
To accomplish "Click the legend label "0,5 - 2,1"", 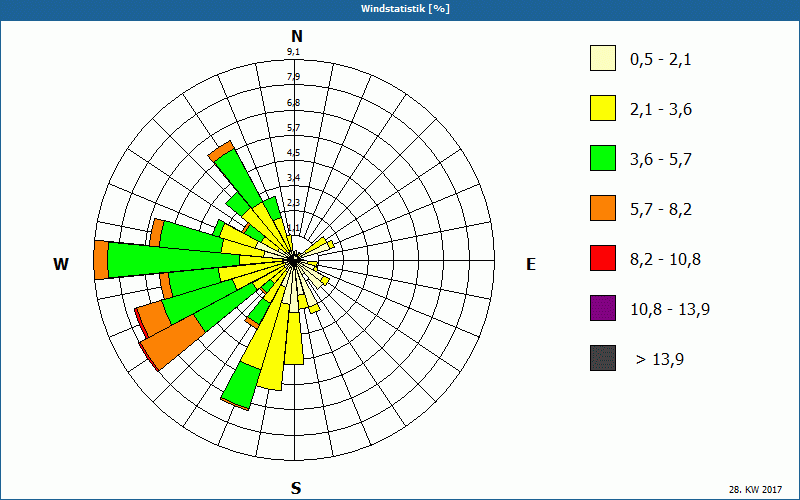I will pos(661,60).
